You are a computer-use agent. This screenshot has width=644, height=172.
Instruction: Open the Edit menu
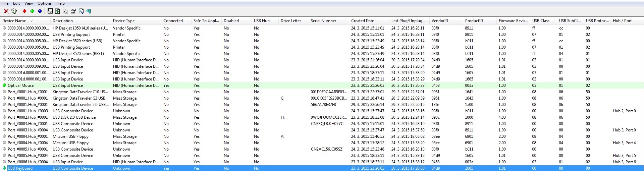click(x=16, y=3)
